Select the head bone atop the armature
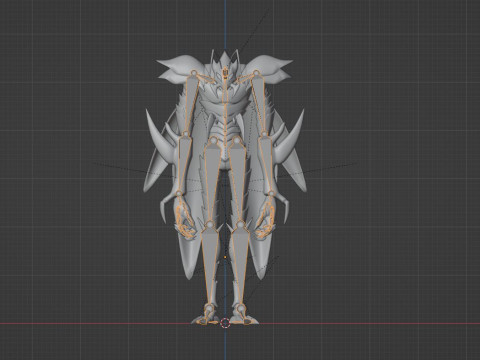 click(x=225, y=73)
